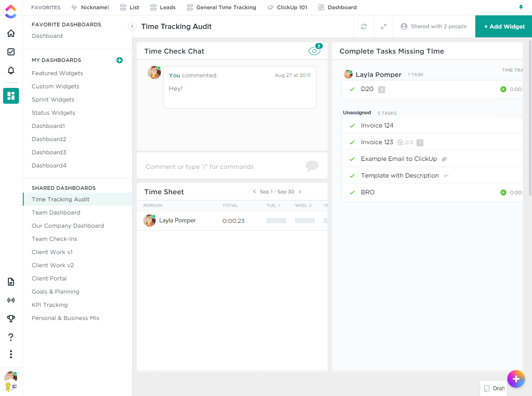Screen dimensions: 532x396
Task: Open Shared with 2 people sharing options
Action: click(x=434, y=26)
